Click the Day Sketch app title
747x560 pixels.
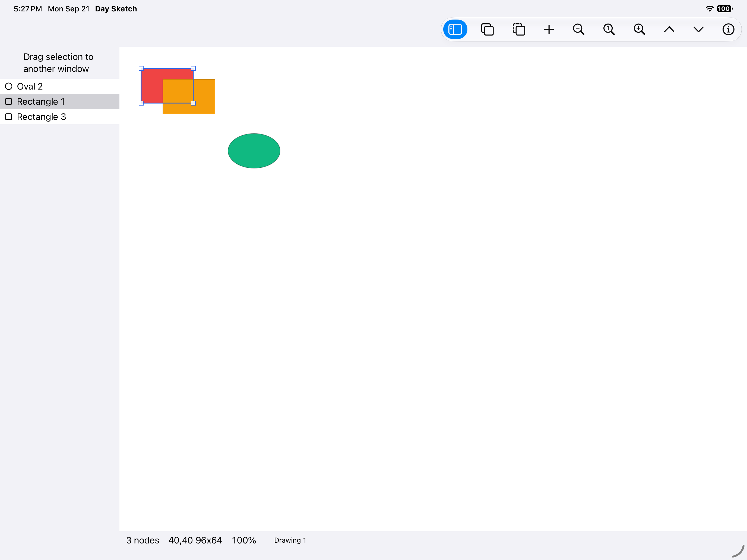[x=116, y=9]
